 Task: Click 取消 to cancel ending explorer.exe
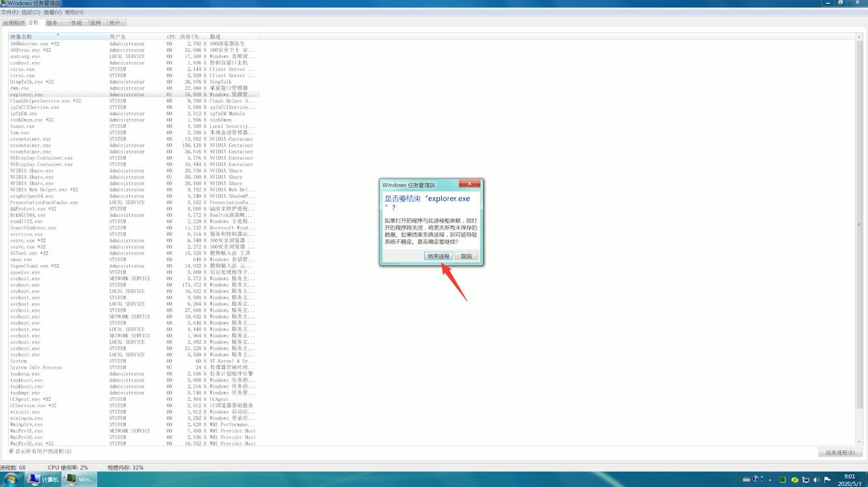point(466,256)
